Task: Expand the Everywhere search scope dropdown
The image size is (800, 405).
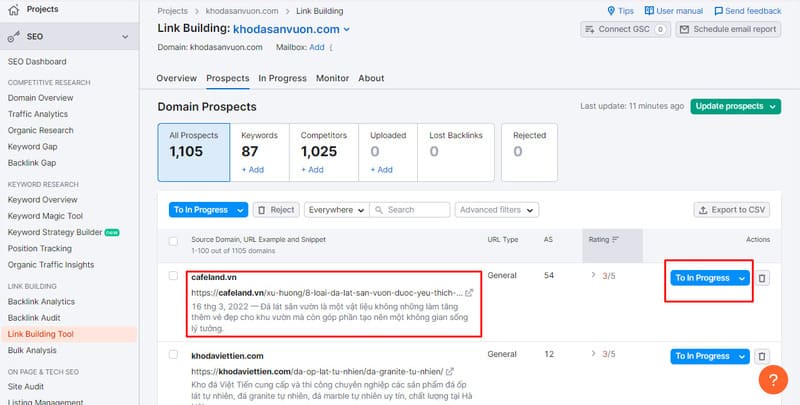Action: 335,210
